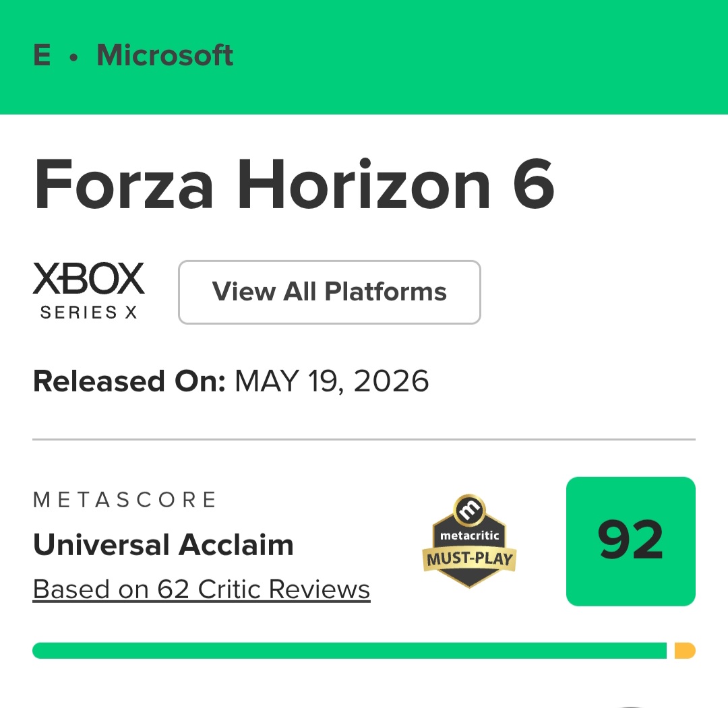Click the bullet dot separator in header
The width and height of the screenshot is (728, 708).
74,58
